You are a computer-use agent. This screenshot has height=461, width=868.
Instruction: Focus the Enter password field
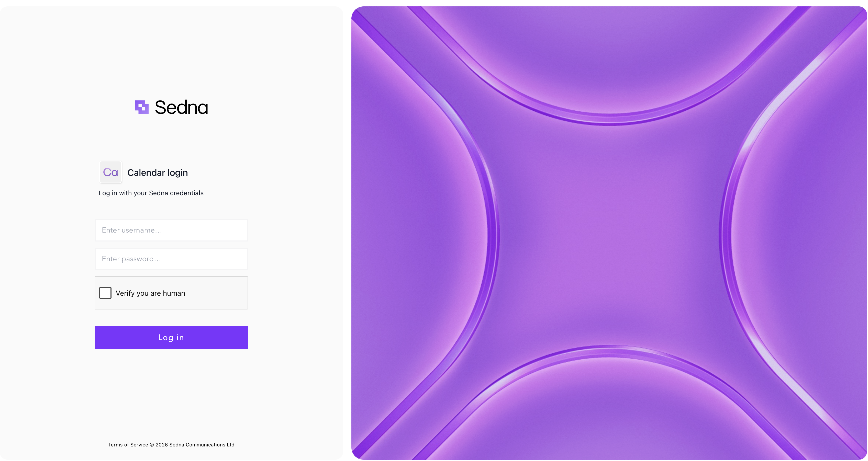pos(171,259)
